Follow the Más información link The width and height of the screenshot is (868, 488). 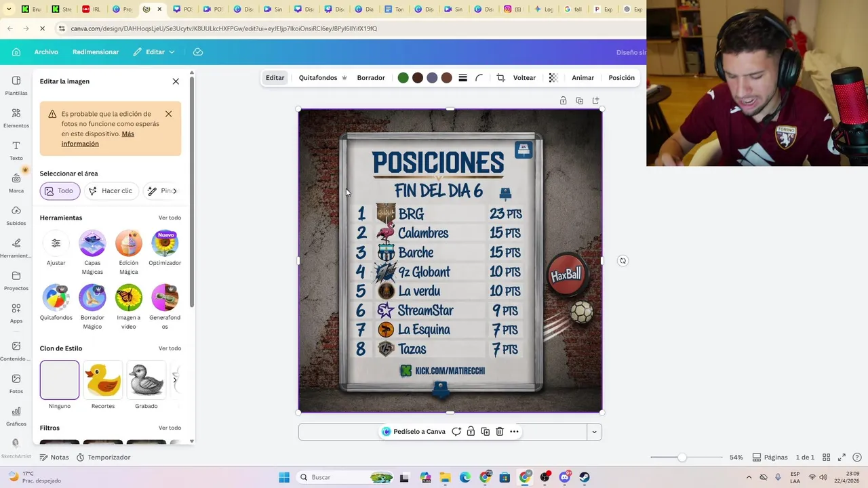pos(98,139)
